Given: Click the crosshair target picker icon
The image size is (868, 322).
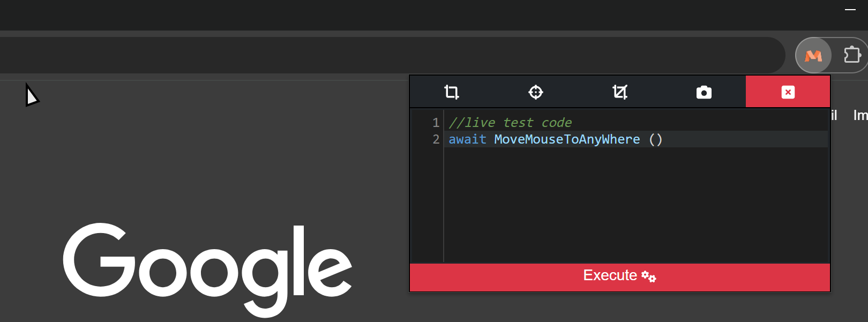Looking at the screenshot, I should pyautogui.click(x=536, y=92).
